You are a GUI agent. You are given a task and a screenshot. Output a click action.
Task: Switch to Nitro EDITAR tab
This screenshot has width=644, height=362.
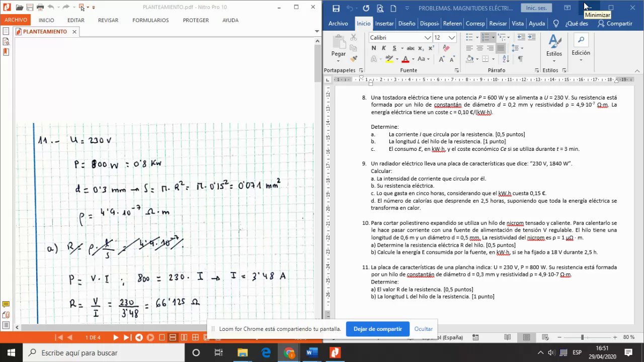pos(76,20)
